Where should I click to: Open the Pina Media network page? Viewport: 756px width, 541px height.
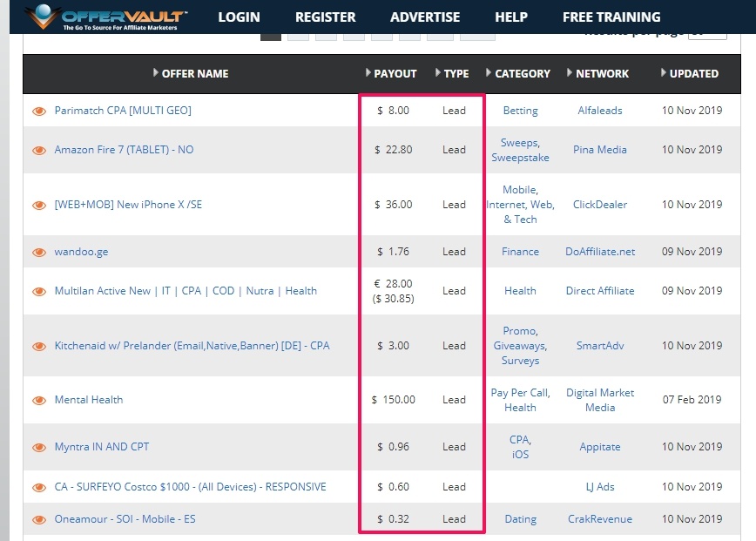point(600,150)
